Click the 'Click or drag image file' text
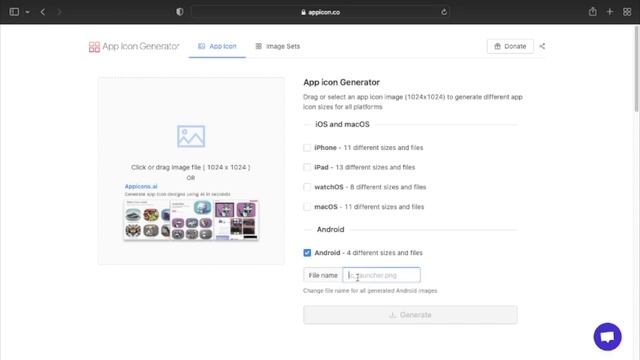Screen dimensions: 640x360 [191, 167]
